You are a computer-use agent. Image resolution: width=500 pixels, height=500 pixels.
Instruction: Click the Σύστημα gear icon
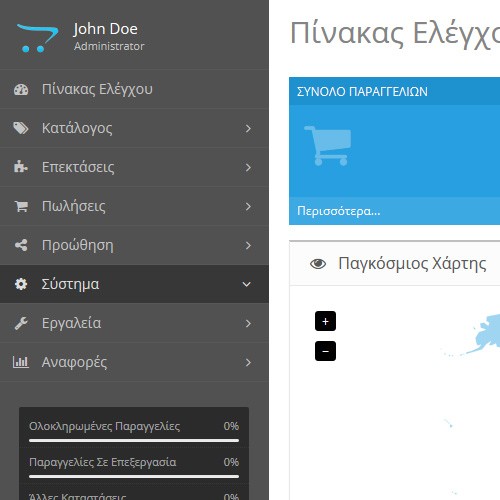[x=21, y=284]
